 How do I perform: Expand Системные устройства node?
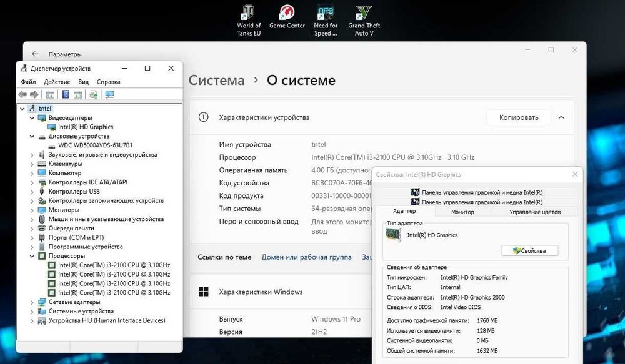pos(32,312)
